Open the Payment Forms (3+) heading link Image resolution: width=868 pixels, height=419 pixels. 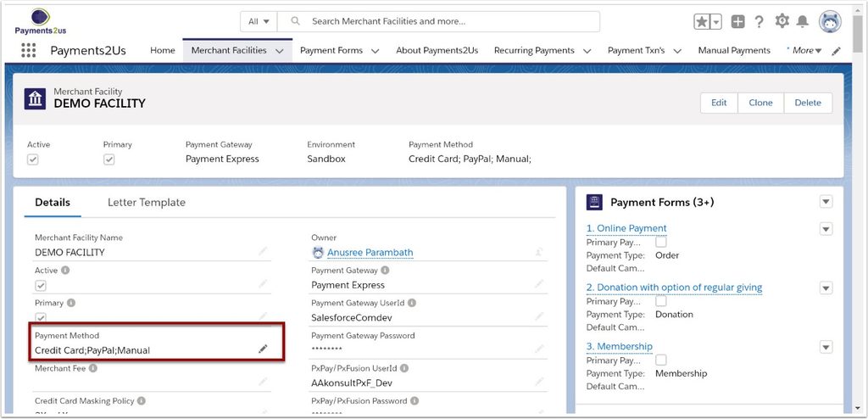(662, 203)
